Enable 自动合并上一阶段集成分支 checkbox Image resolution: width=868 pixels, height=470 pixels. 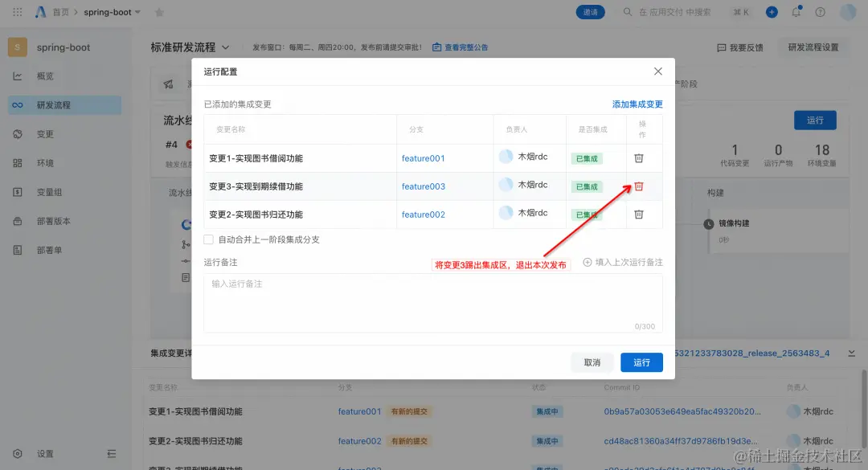[207, 239]
